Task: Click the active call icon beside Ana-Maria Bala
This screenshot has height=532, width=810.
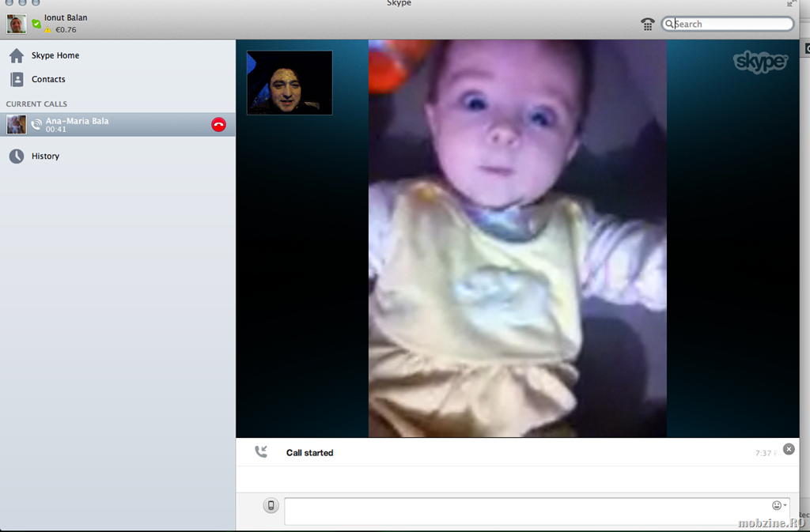Action: (36, 124)
